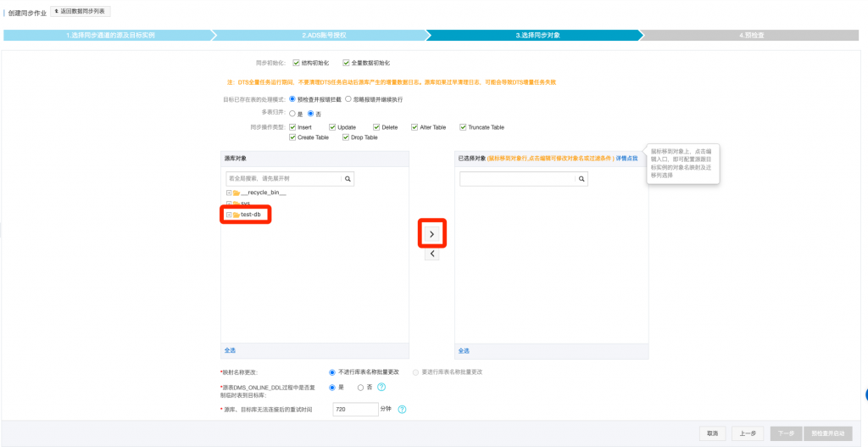Uncheck the Delete operation checkbox
The width and height of the screenshot is (868, 447).
pyautogui.click(x=376, y=127)
